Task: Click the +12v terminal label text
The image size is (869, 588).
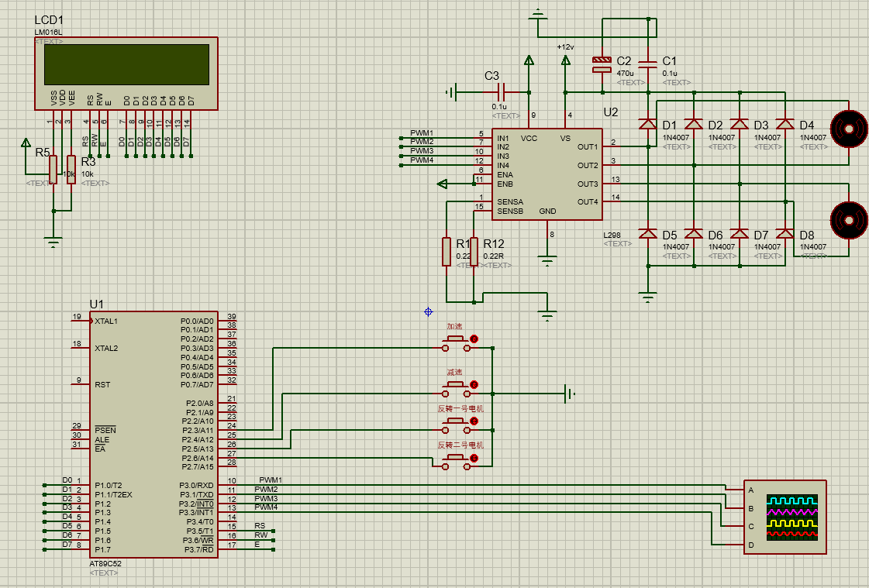Action: [565, 47]
